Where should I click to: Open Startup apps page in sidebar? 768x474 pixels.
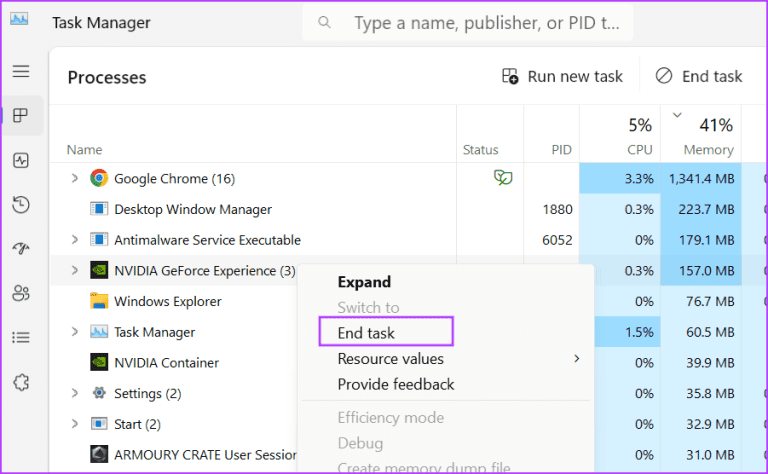[21, 248]
